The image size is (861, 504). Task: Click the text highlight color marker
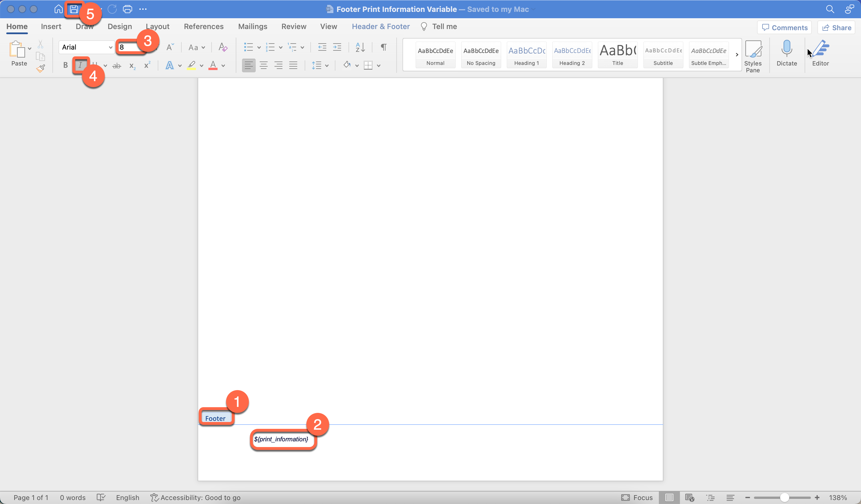click(x=191, y=65)
